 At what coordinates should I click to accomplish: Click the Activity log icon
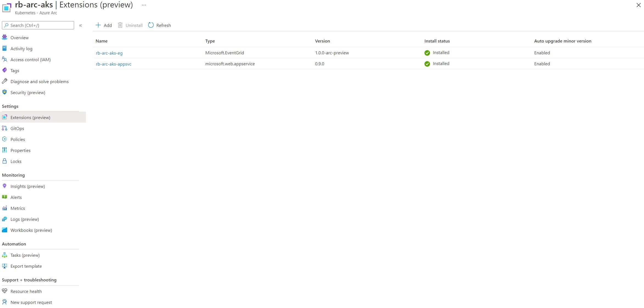[5, 49]
